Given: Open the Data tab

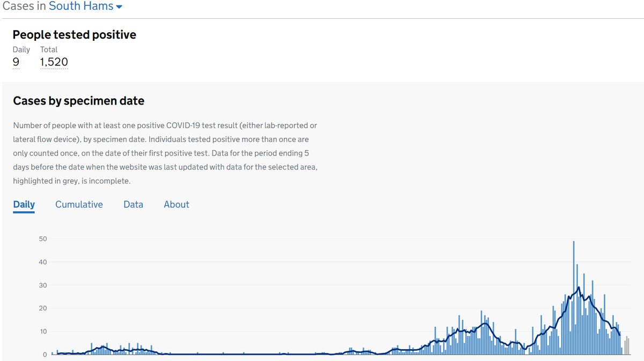Looking at the screenshot, I should pos(133,204).
